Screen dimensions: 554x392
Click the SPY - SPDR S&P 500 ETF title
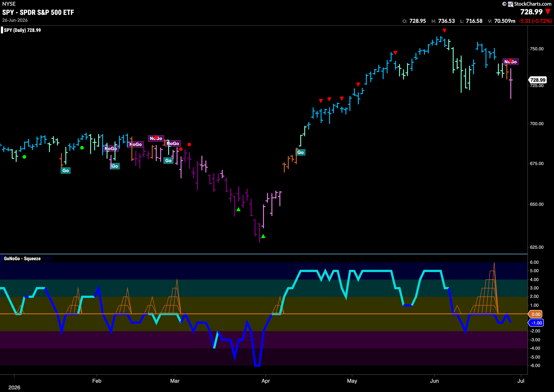[x=38, y=12]
